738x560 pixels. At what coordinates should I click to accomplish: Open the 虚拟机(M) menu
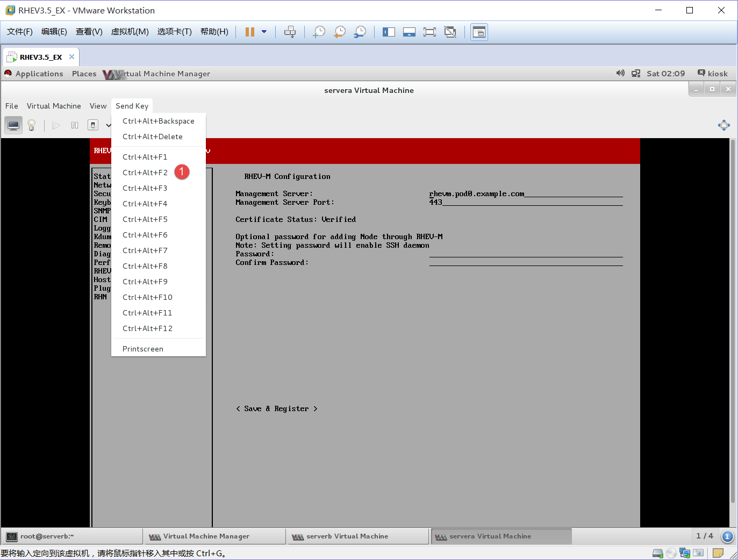(130, 32)
